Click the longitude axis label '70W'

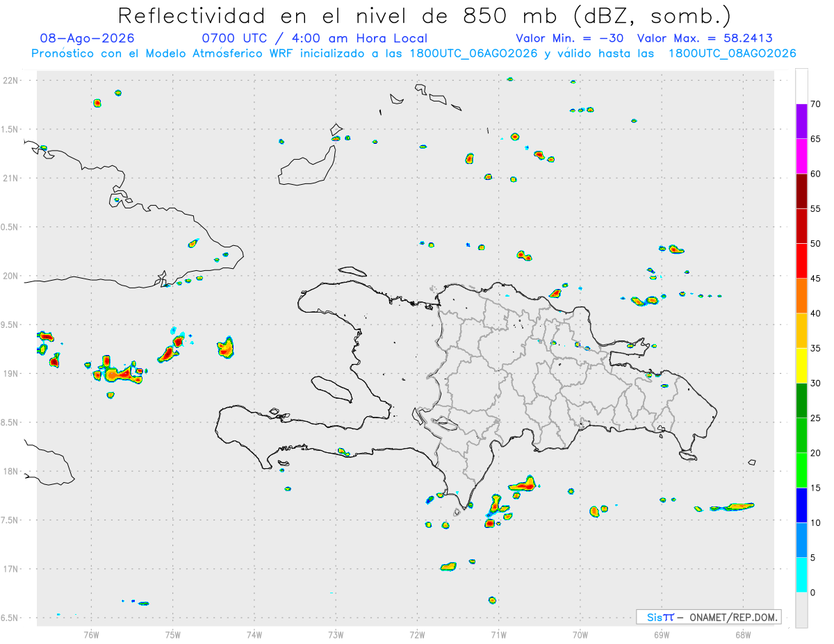(x=580, y=634)
